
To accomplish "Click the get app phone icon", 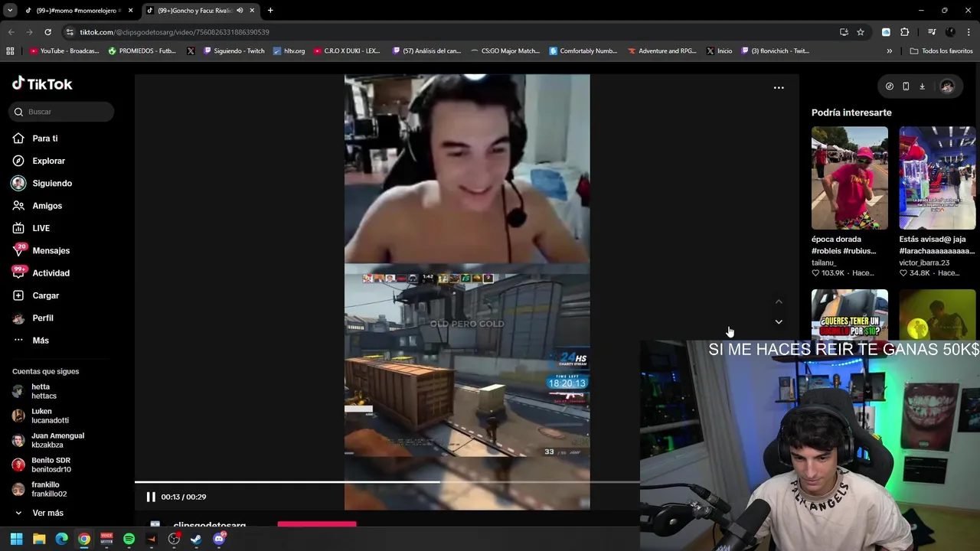I will pyautogui.click(x=906, y=86).
